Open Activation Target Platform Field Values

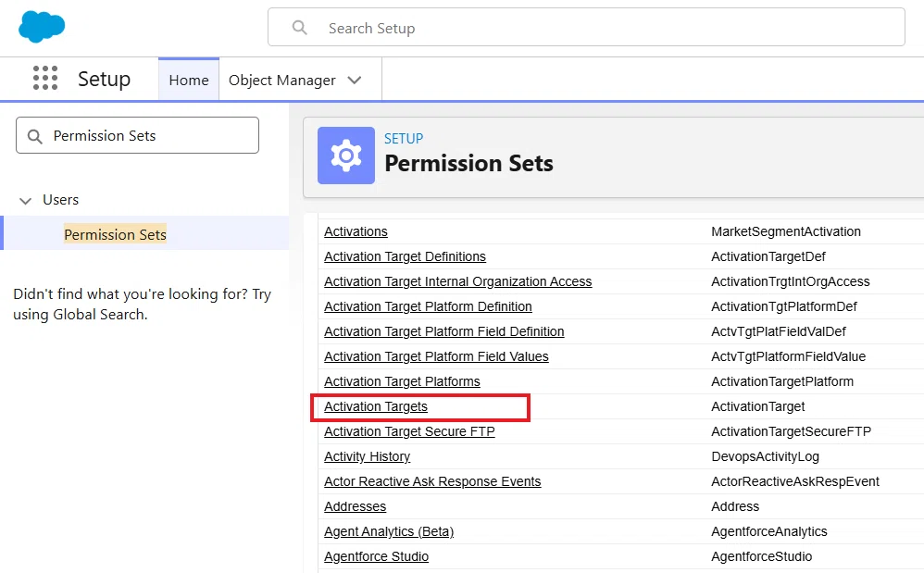pyautogui.click(x=436, y=357)
